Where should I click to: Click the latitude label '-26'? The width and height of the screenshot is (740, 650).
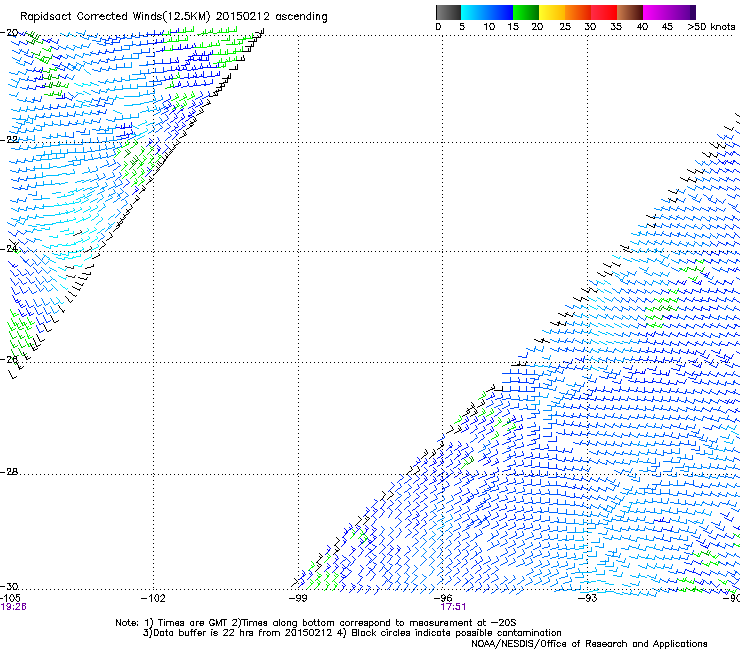point(9,359)
